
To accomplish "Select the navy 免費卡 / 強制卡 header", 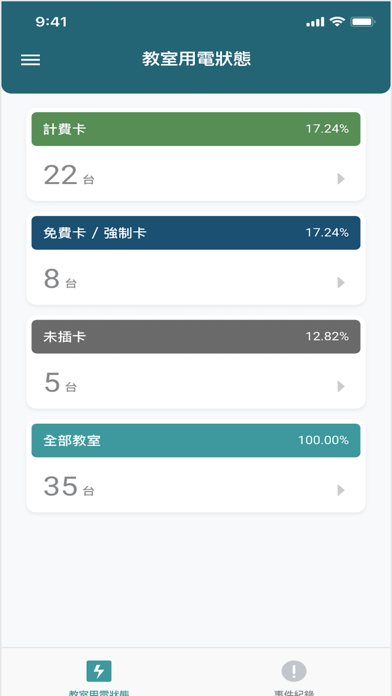I will click(196, 233).
